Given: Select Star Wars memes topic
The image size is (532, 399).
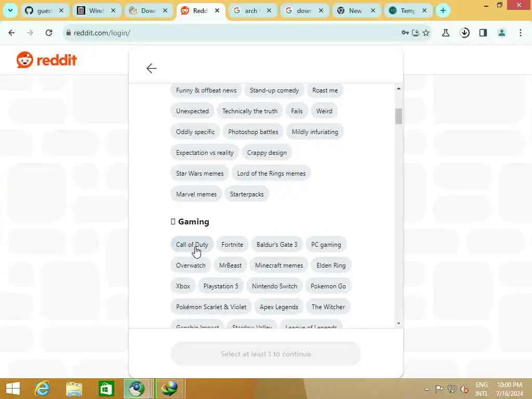Looking at the screenshot, I should [200, 174].
